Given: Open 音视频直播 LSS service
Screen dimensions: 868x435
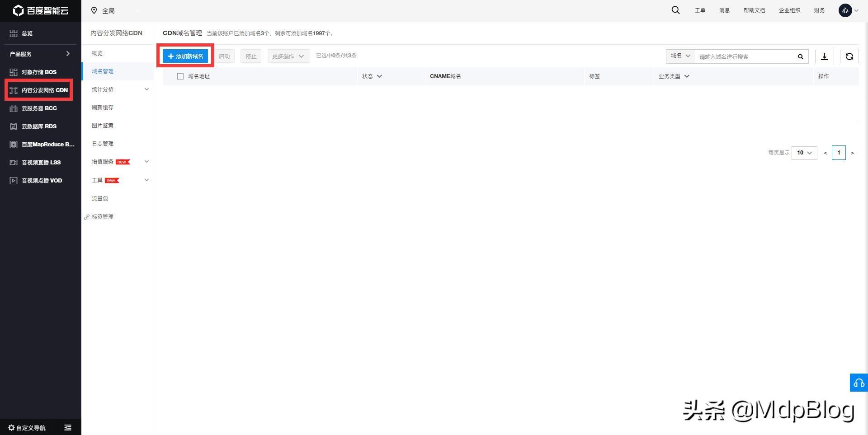Looking at the screenshot, I should (x=41, y=163).
